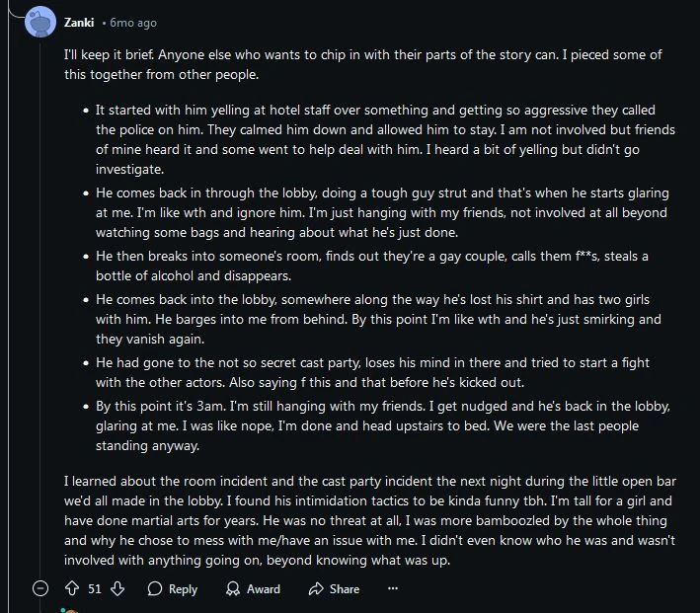Open the Zanki username profile link
This screenshot has width=700, height=613.
[79, 23]
